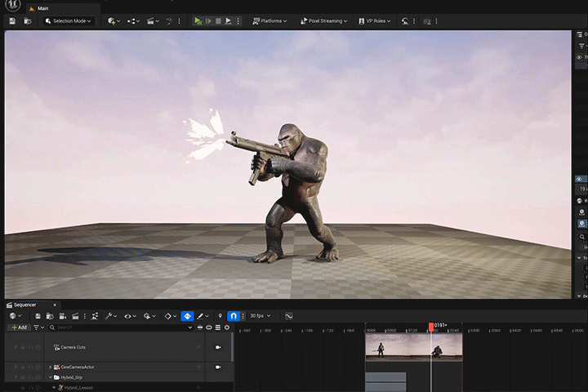588x392 pixels.
Task: Open the Blueprints dropdown in the toolbar
Action: 133,21
